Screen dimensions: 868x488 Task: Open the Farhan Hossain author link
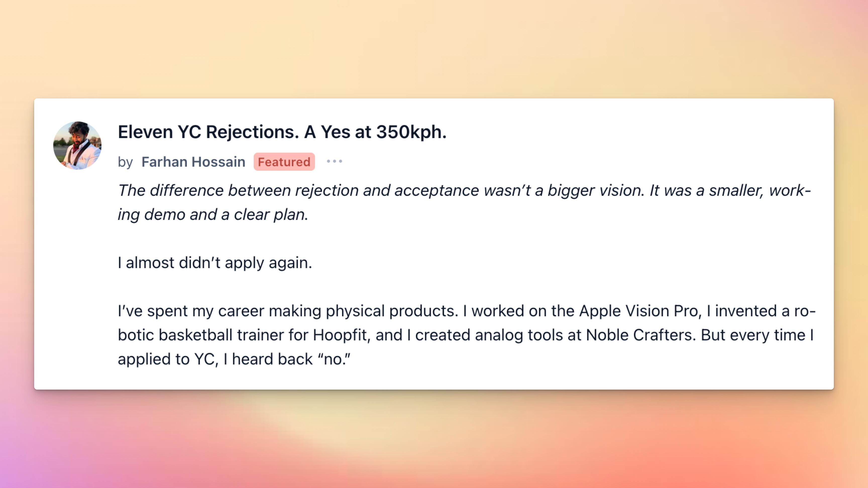pos(193,162)
